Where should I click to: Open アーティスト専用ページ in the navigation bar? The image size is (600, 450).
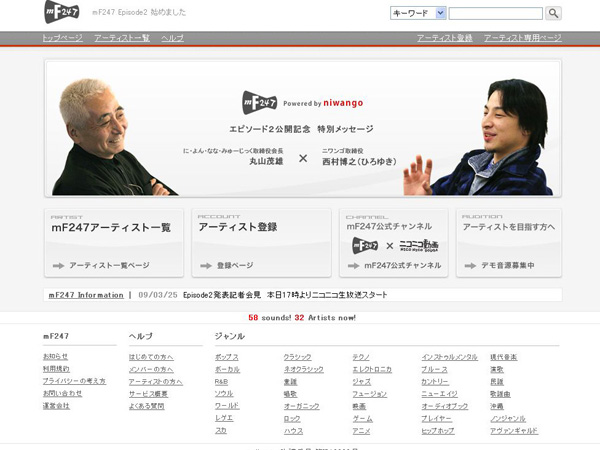pyautogui.click(x=523, y=38)
